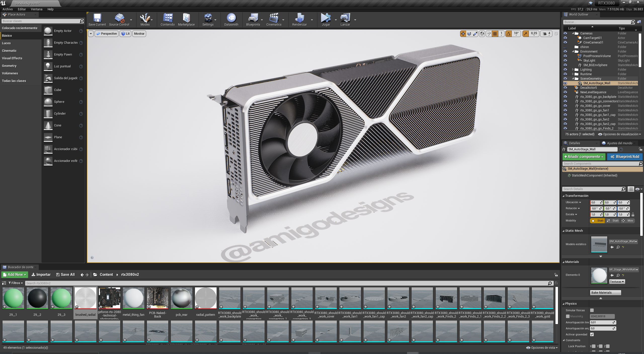This screenshot has width=644, height=354.
Task: Click the Blueprint/Add button
Action: 625,156
